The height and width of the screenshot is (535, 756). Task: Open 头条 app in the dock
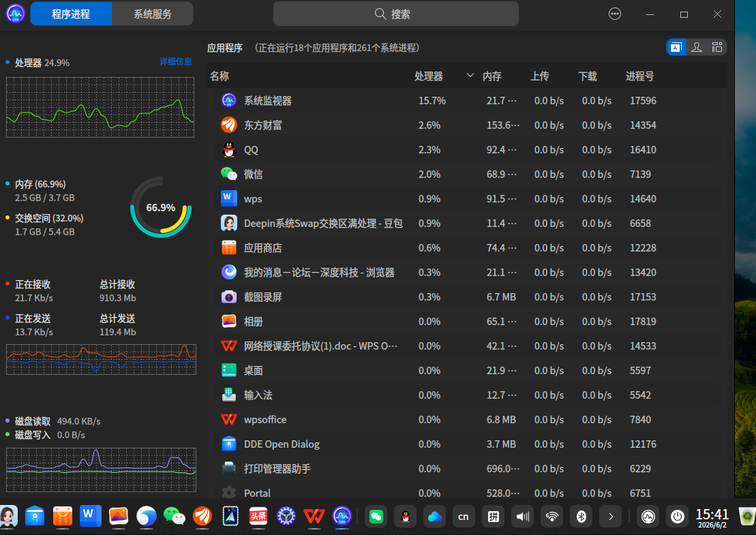click(258, 516)
